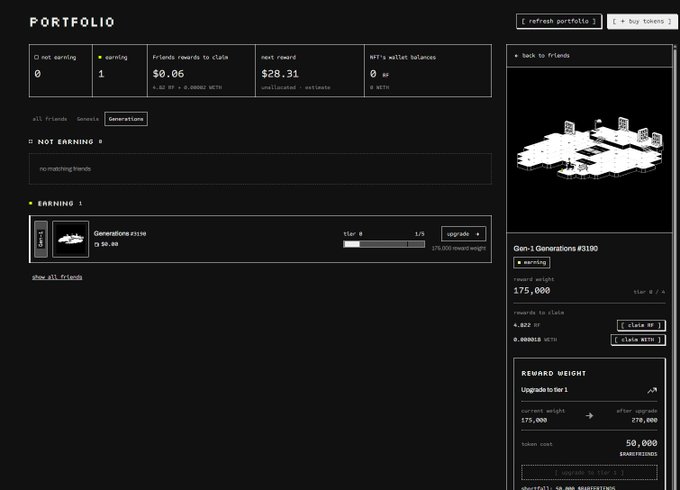
Task: Click NFT's wallet balances card
Action: (x=428, y=70)
